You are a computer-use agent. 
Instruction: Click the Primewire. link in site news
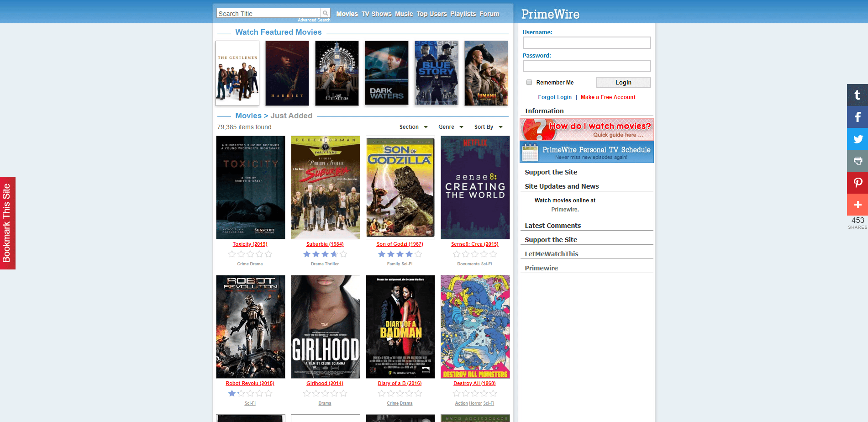point(565,210)
